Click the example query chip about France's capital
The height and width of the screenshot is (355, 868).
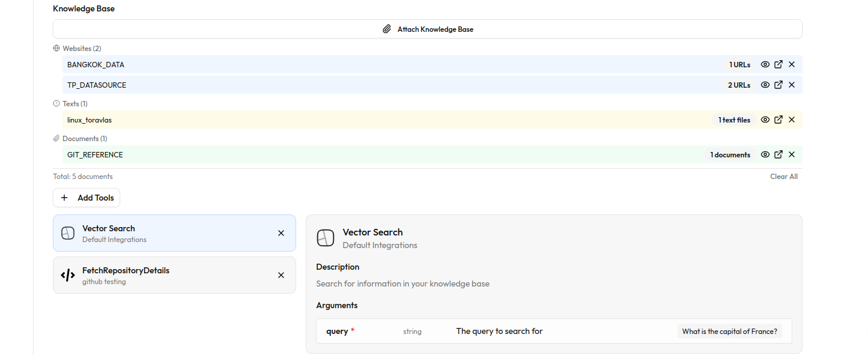pyautogui.click(x=729, y=331)
